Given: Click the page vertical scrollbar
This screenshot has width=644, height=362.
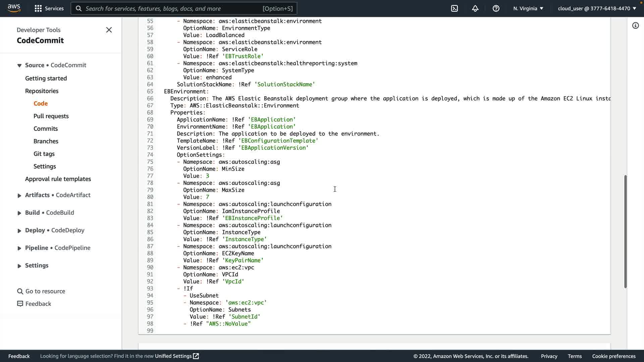Looking at the screenshot, I should pyautogui.click(x=625, y=231).
